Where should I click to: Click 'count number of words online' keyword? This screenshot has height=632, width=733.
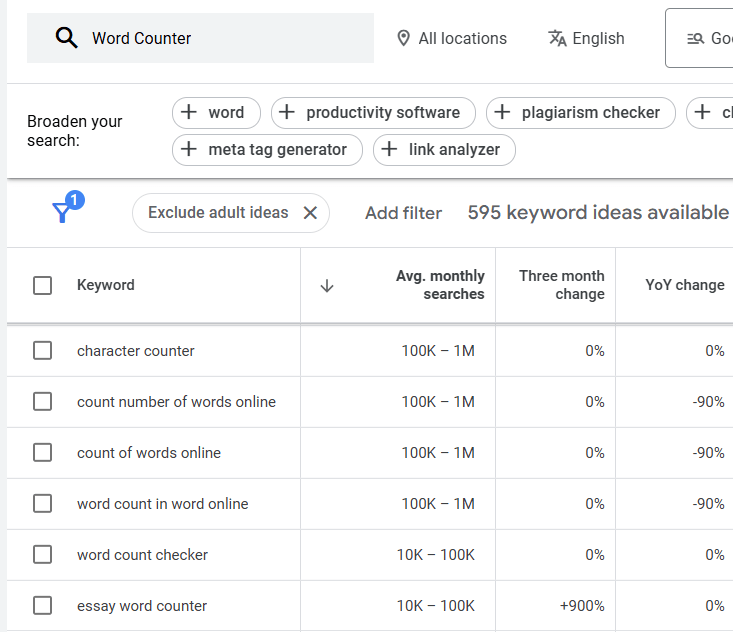click(x=176, y=402)
